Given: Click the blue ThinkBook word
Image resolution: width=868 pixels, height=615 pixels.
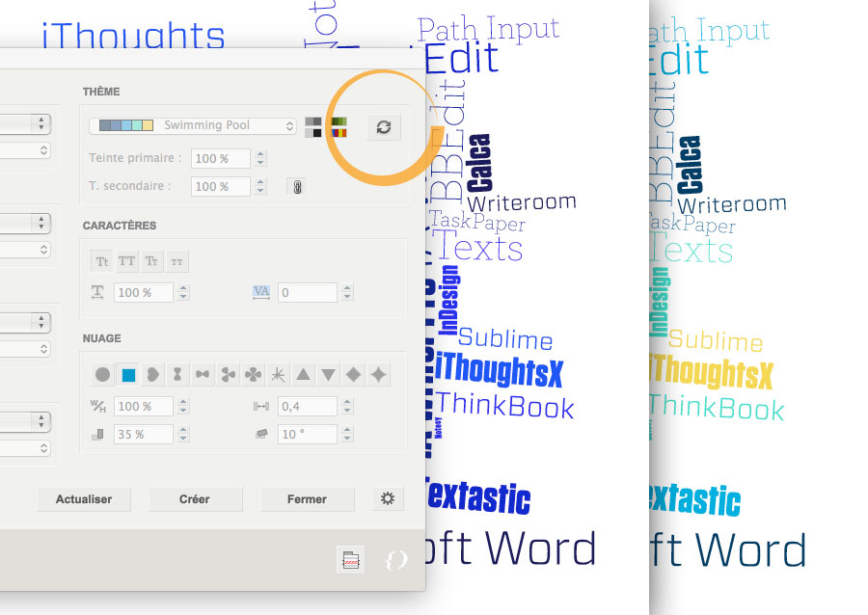Looking at the screenshot, I should (504, 406).
